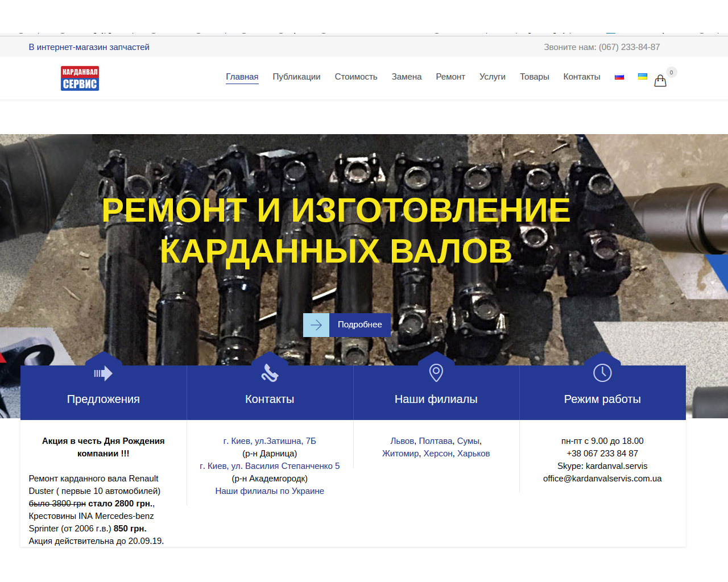The height and width of the screenshot is (582, 728).
Task: Click the cart item count badge
Action: point(672,72)
